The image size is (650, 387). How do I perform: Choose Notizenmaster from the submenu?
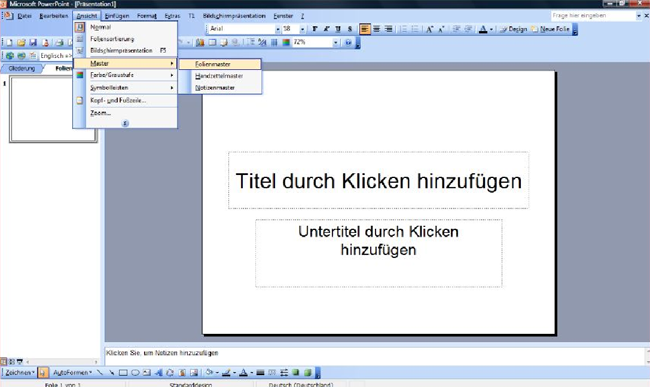pyautogui.click(x=220, y=88)
